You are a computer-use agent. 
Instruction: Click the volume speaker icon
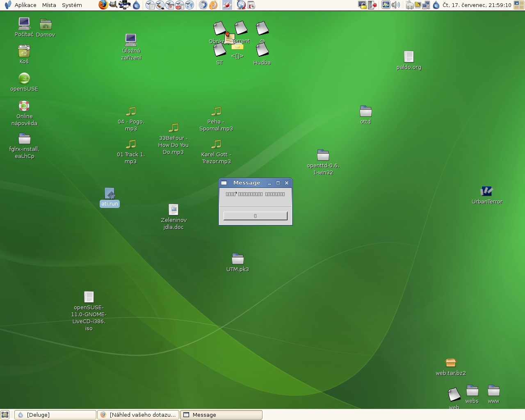(x=395, y=5)
